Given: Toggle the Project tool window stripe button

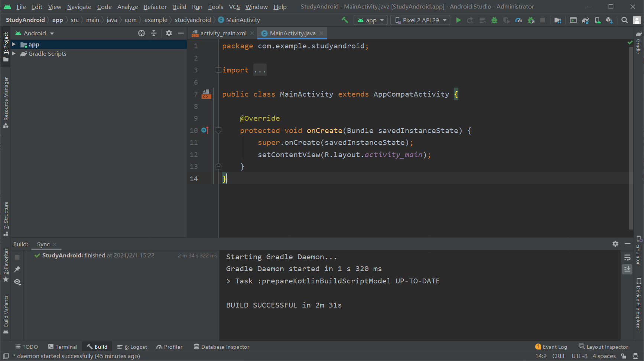Looking at the screenshot, I should tap(6, 46).
